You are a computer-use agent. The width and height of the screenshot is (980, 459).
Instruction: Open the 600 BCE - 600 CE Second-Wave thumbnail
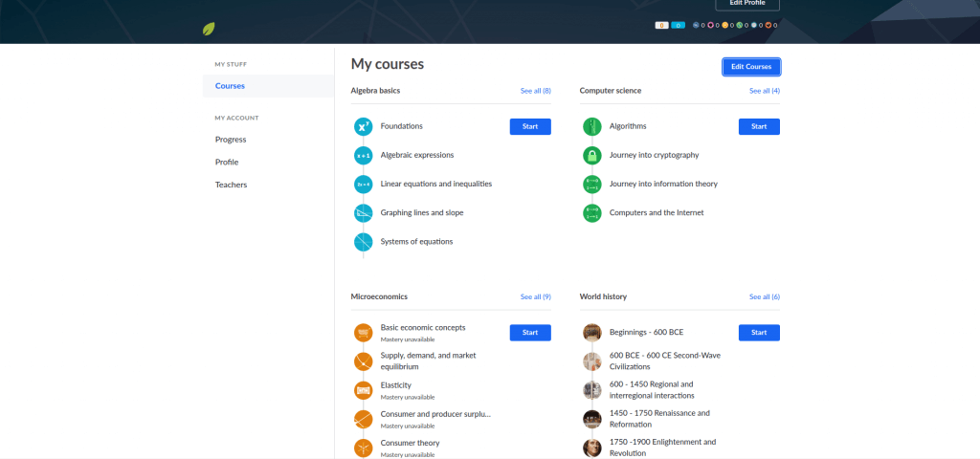coord(591,361)
